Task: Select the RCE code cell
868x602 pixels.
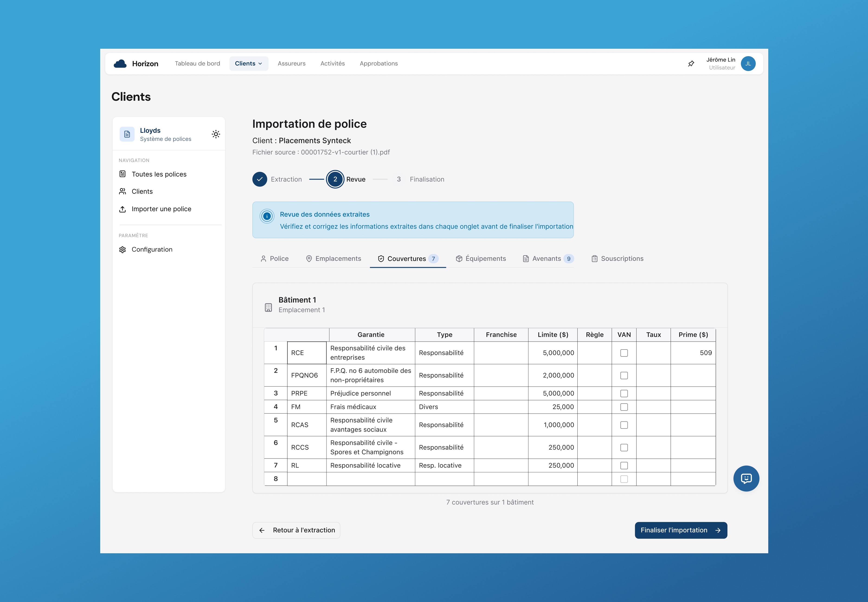Action: tap(306, 353)
